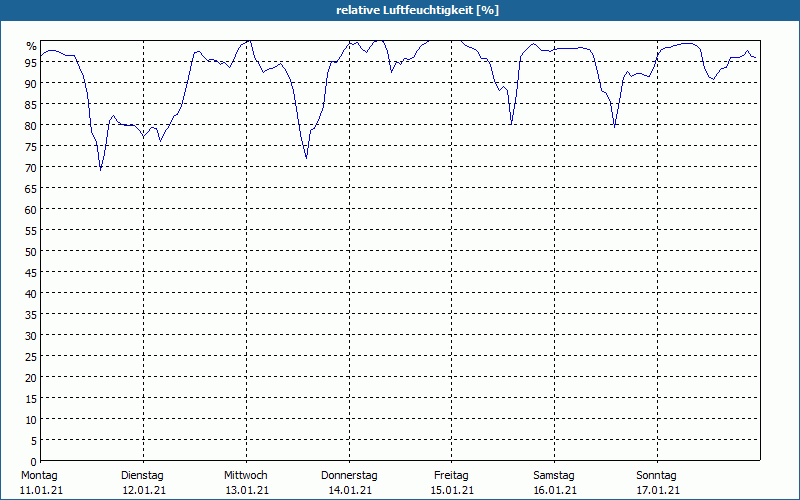Click the date '14.01.21'
The height and width of the screenshot is (500, 800).
350,490
